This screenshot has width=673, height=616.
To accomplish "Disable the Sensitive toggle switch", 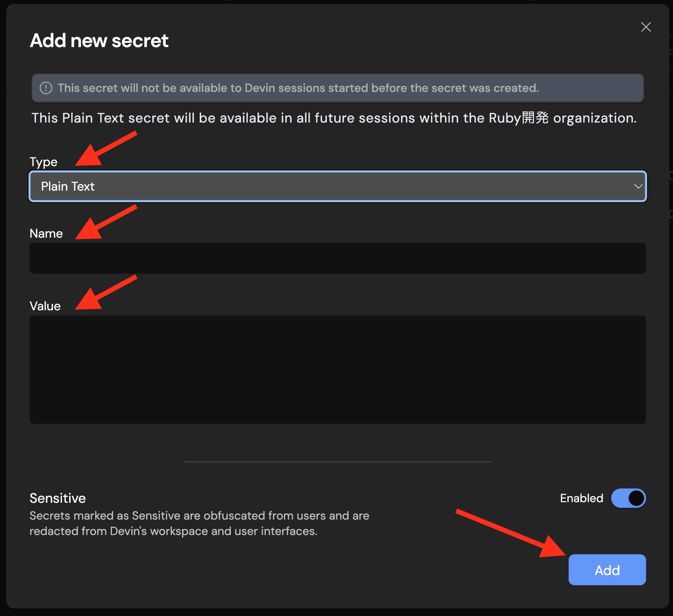I will (x=628, y=498).
